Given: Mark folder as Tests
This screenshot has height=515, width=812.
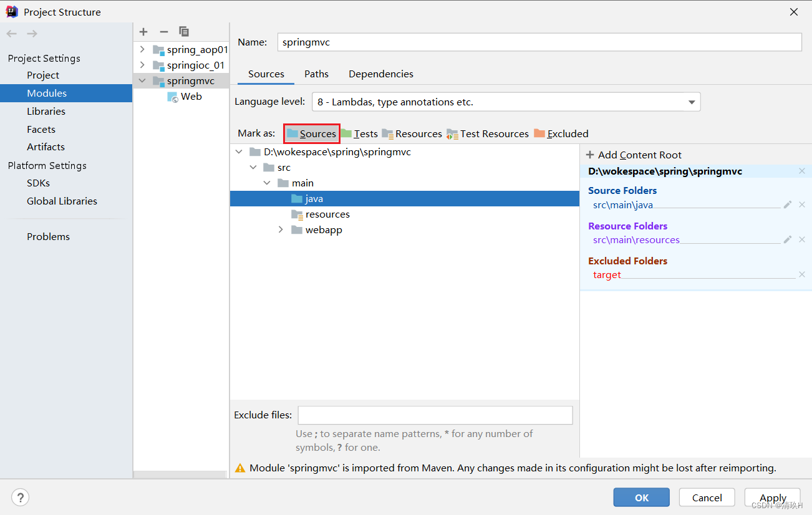Looking at the screenshot, I should (359, 133).
